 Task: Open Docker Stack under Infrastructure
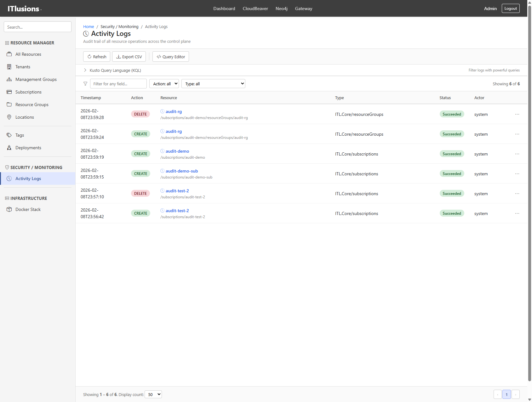point(28,209)
